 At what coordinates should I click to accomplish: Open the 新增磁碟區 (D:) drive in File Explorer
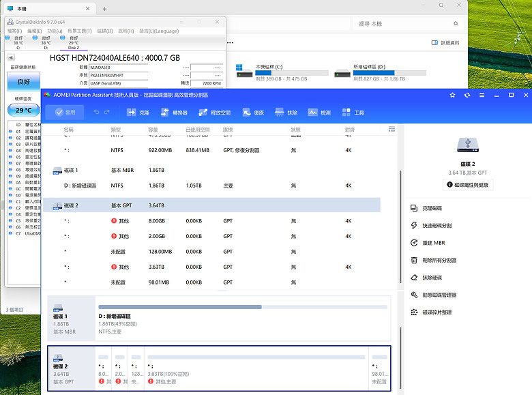[x=380, y=72]
